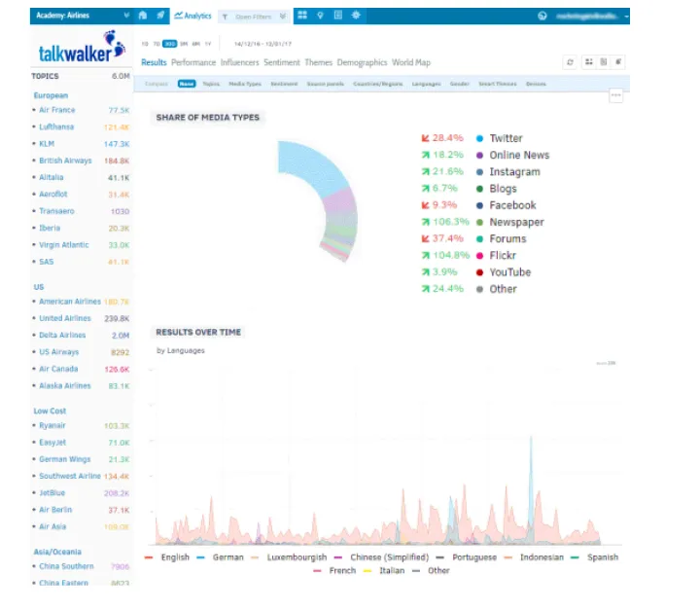The image size is (700, 611).
Task: Open the Asia/Oceania topic group
Action: click(57, 552)
